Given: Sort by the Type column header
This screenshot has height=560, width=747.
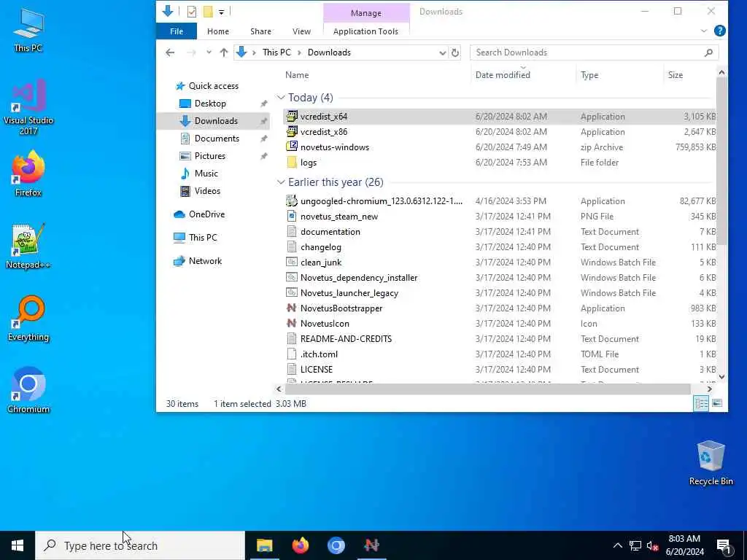Looking at the screenshot, I should coord(589,75).
